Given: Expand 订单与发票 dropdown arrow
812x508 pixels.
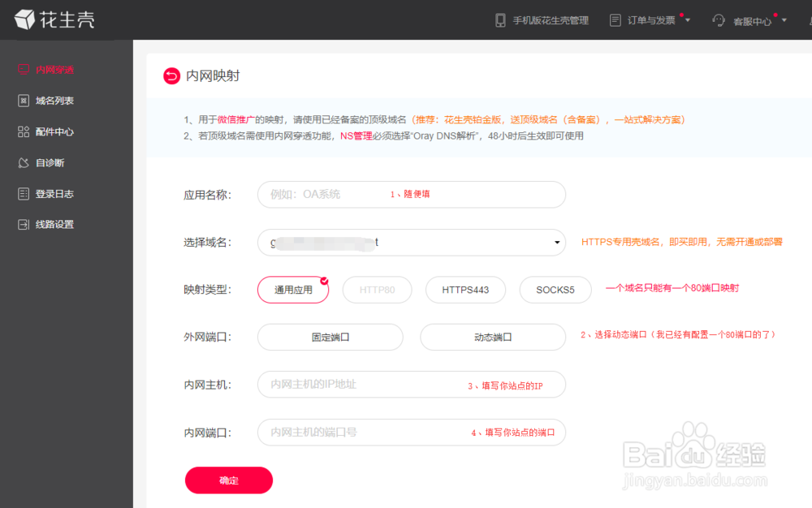Looking at the screenshot, I should click(x=688, y=20).
